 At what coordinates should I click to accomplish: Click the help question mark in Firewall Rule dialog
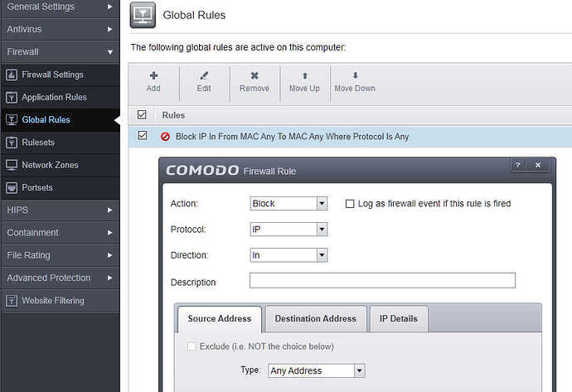point(517,165)
